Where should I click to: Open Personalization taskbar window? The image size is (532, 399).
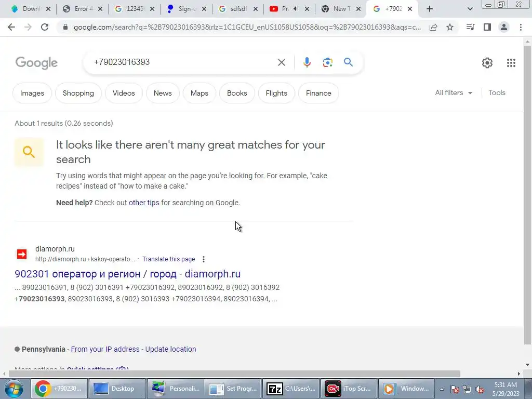point(175,389)
